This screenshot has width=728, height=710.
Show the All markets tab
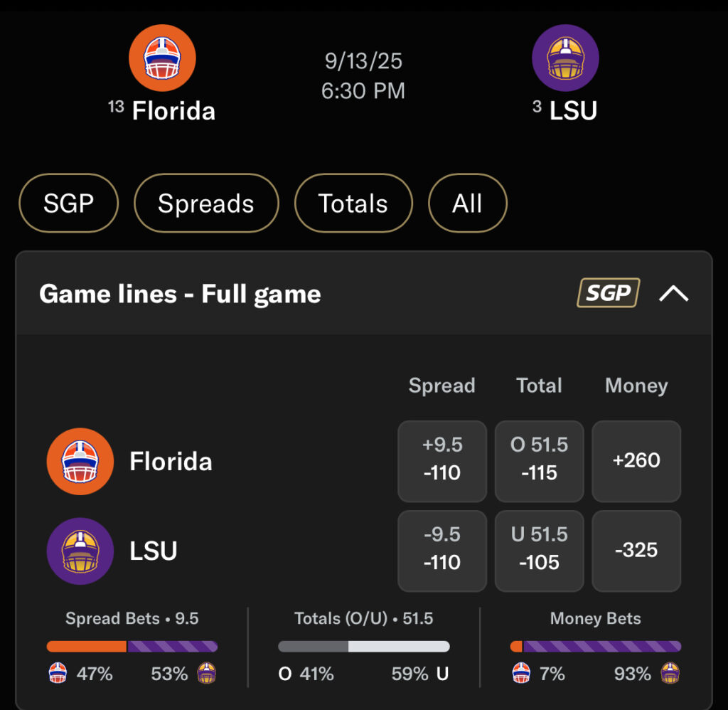point(467,203)
